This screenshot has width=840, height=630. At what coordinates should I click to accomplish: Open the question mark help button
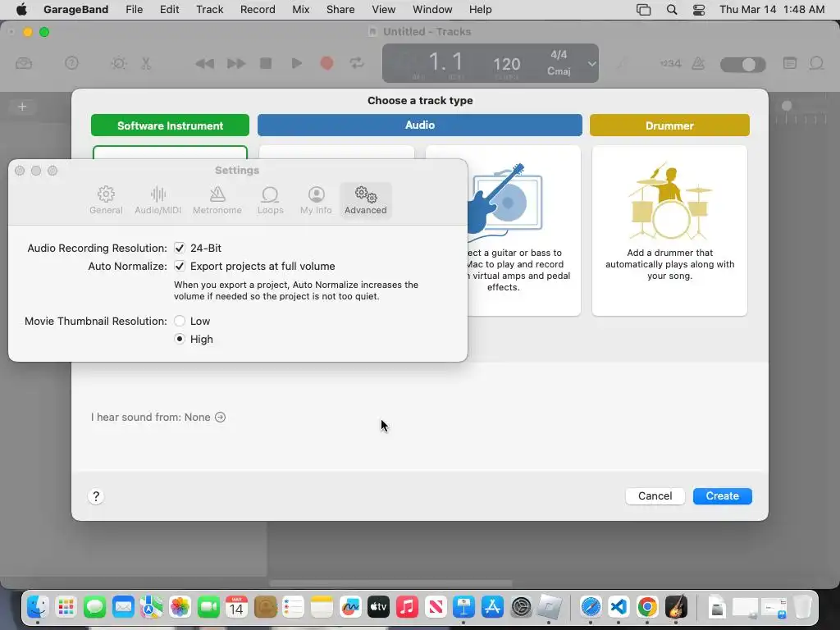click(96, 496)
